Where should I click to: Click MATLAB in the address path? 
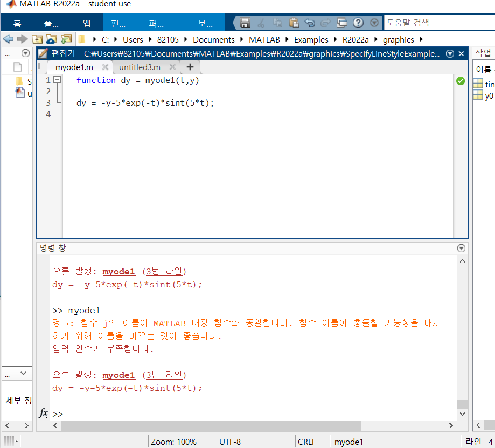coord(264,40)
